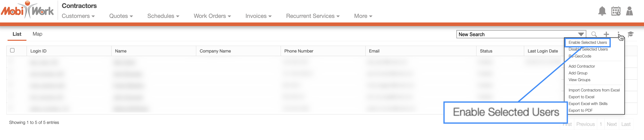Go to the Next page
This screenshot has height=140, width=644.
point(611,124)
